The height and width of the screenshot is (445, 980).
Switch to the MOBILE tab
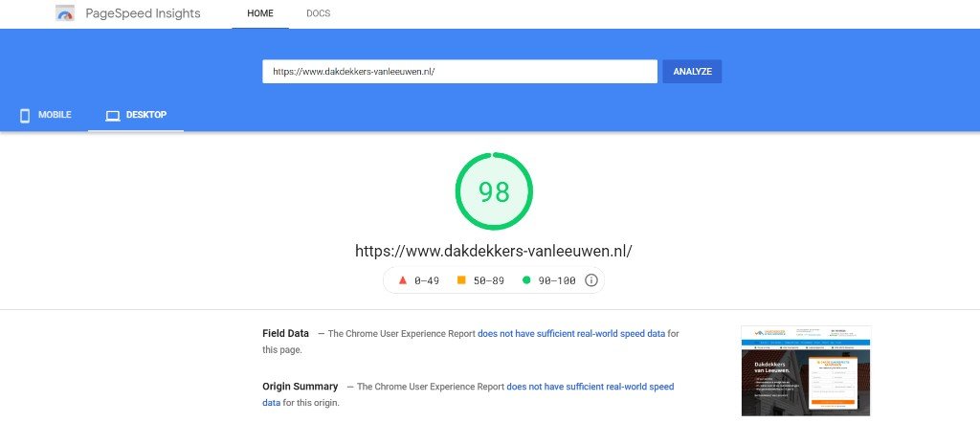coord(45,115)
